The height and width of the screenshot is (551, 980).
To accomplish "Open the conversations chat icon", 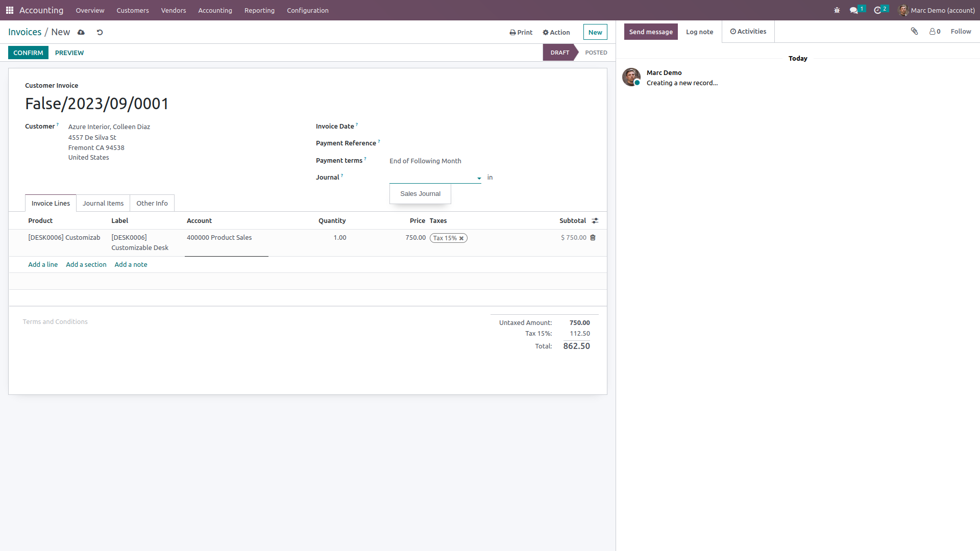I will [853, 10].
